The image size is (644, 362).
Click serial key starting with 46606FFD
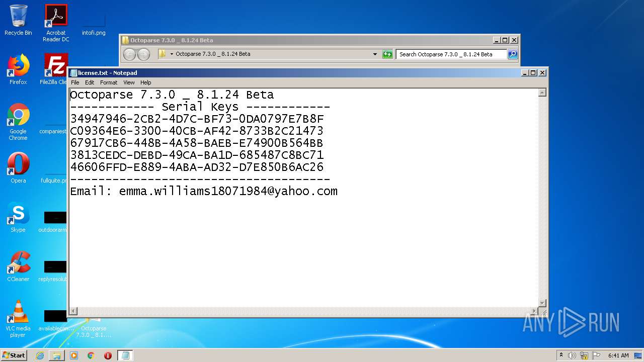click(197, 167)
